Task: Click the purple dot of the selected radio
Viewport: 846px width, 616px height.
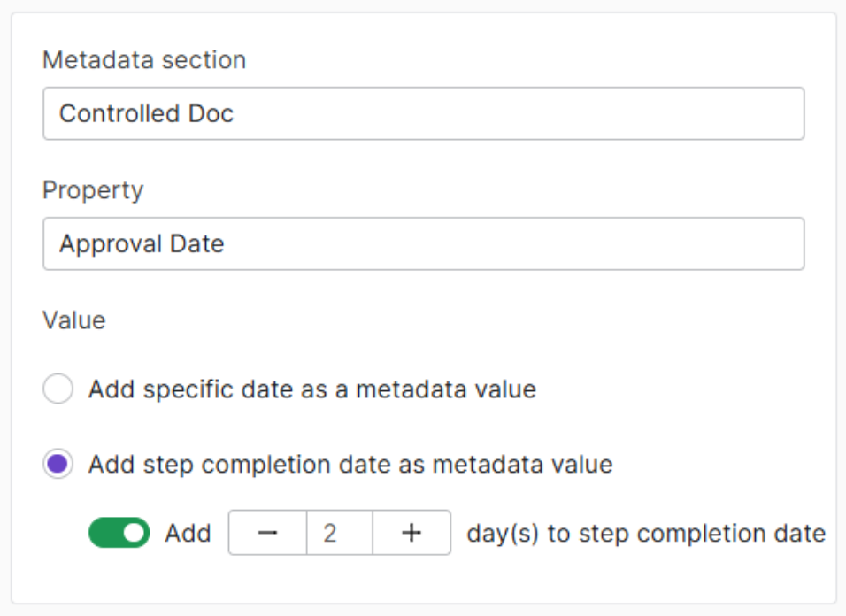Action: 58,464
